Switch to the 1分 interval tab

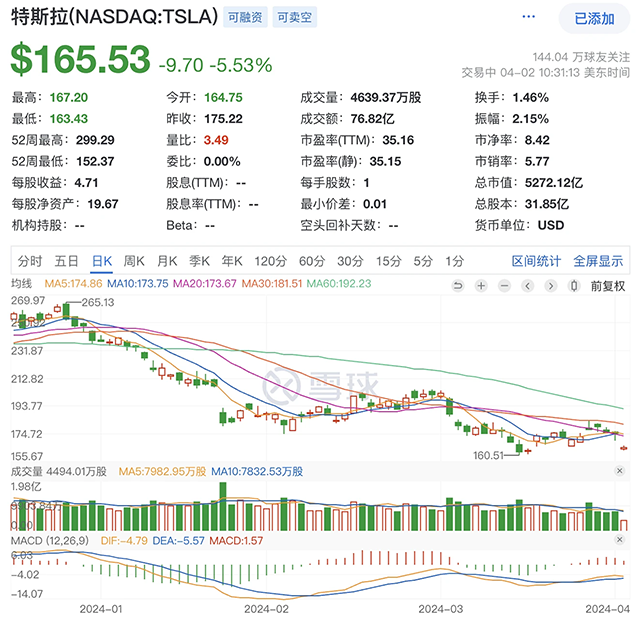pos(454,261)
